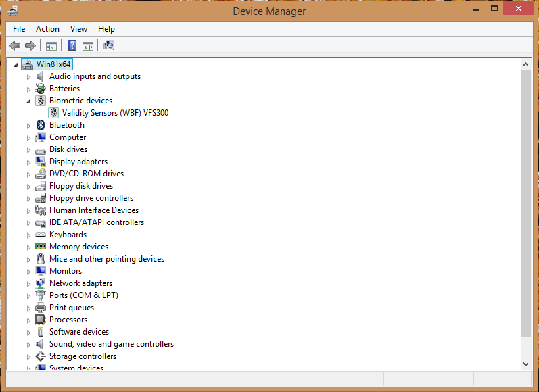Click the Validity Sensors fingerprint icon
The height and width of the screenshot is (392, 539).
(x=53, y=113)
